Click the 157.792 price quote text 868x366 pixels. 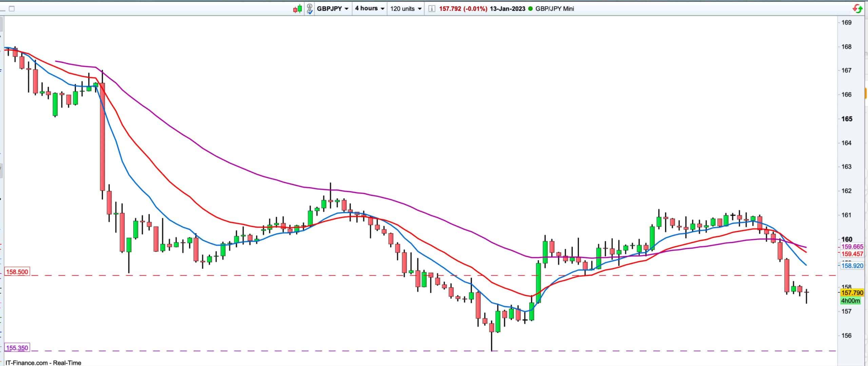click(450, 9)
